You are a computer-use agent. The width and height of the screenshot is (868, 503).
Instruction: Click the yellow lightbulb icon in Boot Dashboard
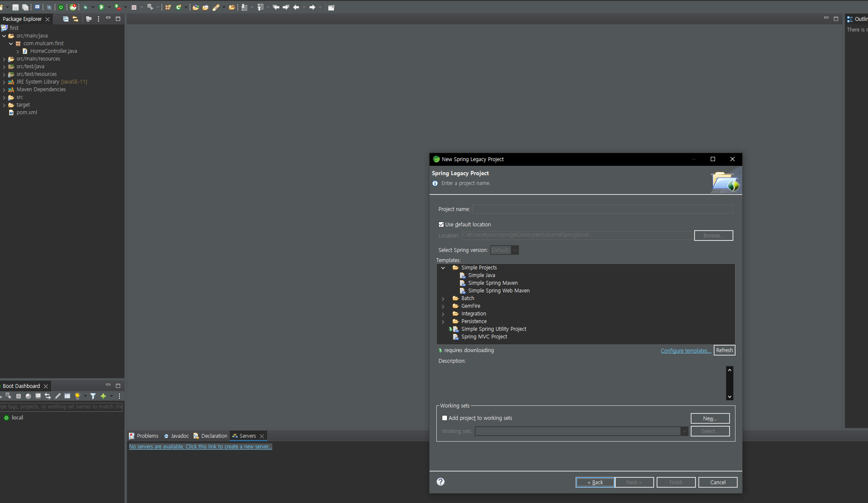78,396
